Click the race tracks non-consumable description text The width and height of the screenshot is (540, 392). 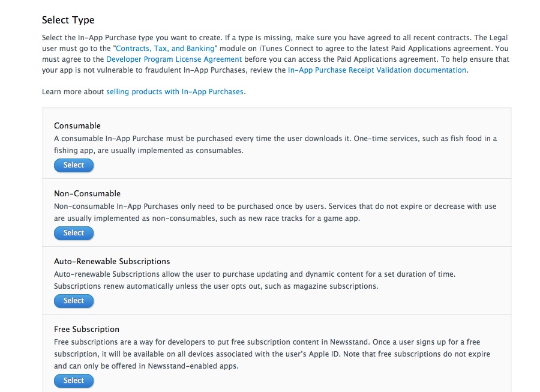point(275,212)
